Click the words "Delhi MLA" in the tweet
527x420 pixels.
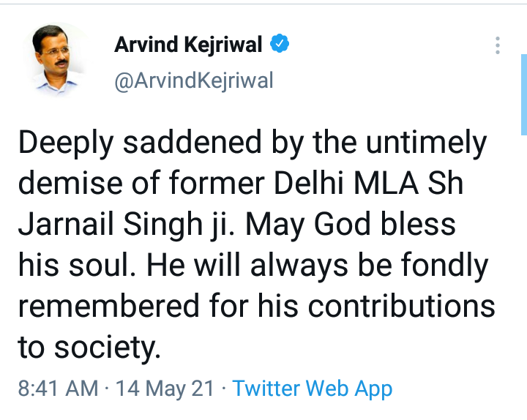350,184
